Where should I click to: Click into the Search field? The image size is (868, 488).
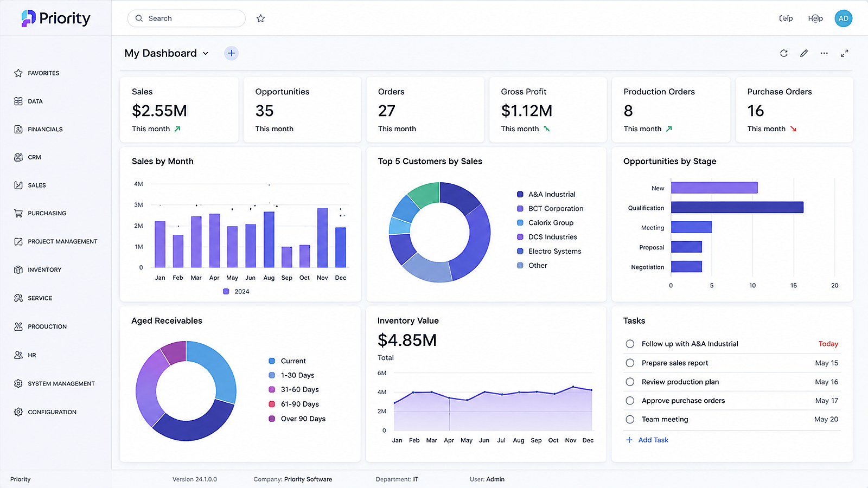pos(186,18)
